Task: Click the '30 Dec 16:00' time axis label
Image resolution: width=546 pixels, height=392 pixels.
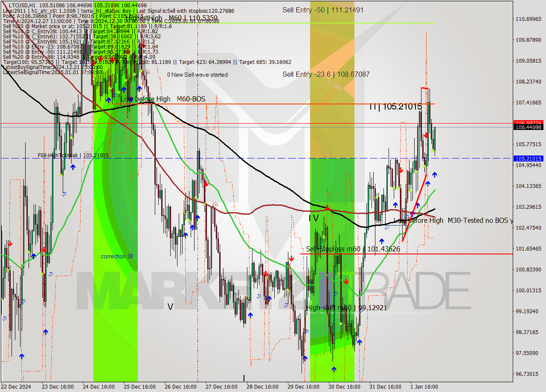Action: 344,387
